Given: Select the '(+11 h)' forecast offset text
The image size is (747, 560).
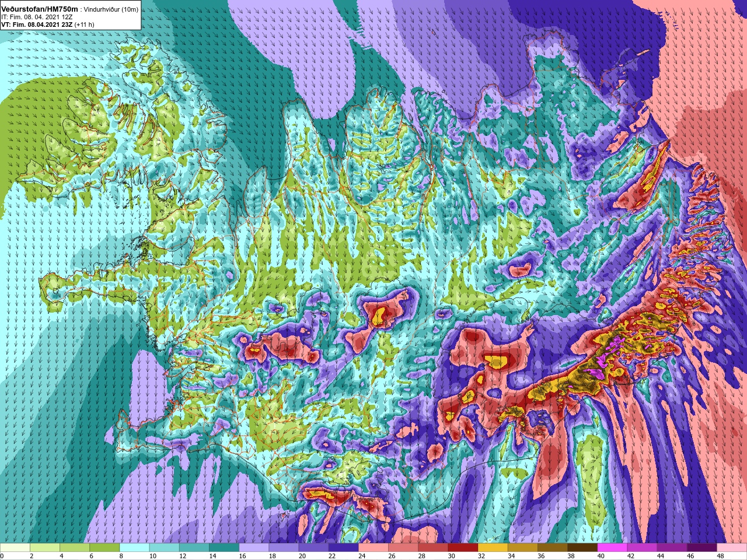Looking at the screenshot, I should click(85, 24).
